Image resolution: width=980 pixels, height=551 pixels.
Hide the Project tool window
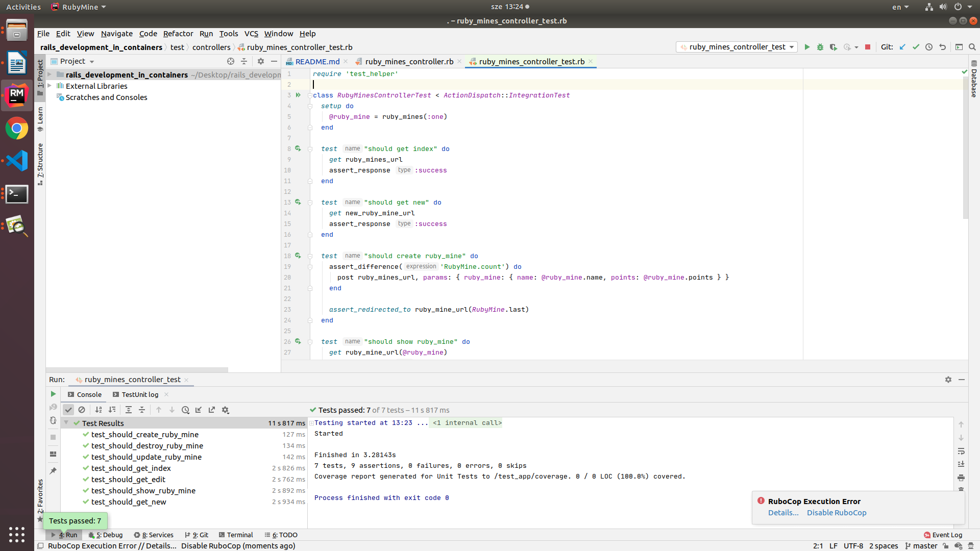pos(274,61)
